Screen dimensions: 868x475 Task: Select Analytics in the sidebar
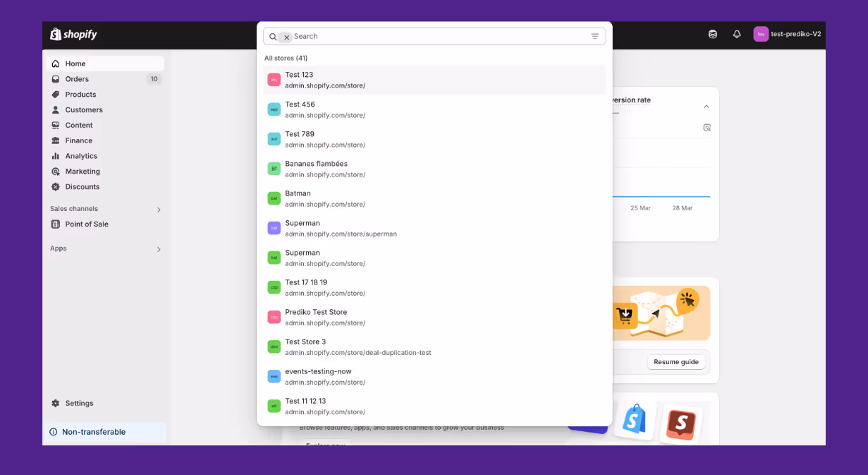(x=105, y=156)
